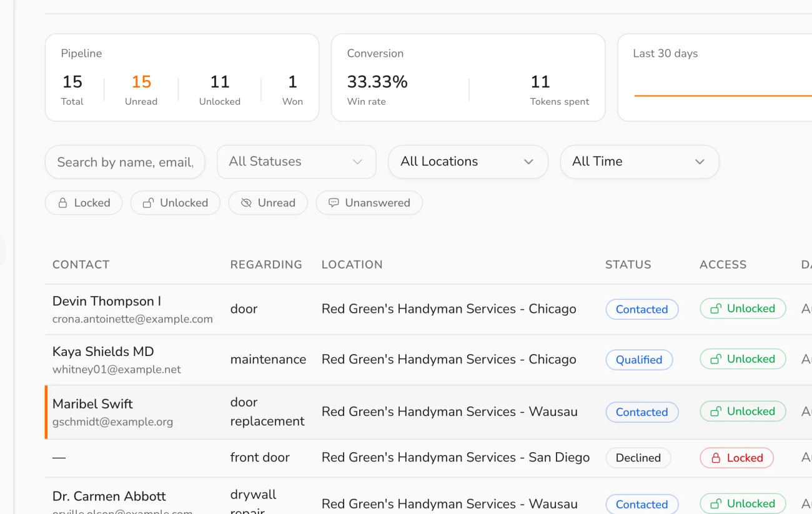
Task: Click the Total count 15 in Pipeline
Action: [x=72, y=82]
